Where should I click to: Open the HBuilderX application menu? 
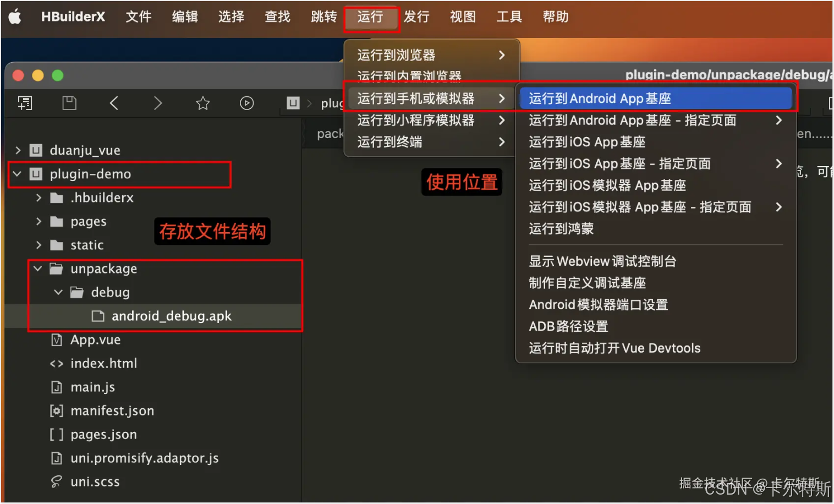click(x=73, y=17)
